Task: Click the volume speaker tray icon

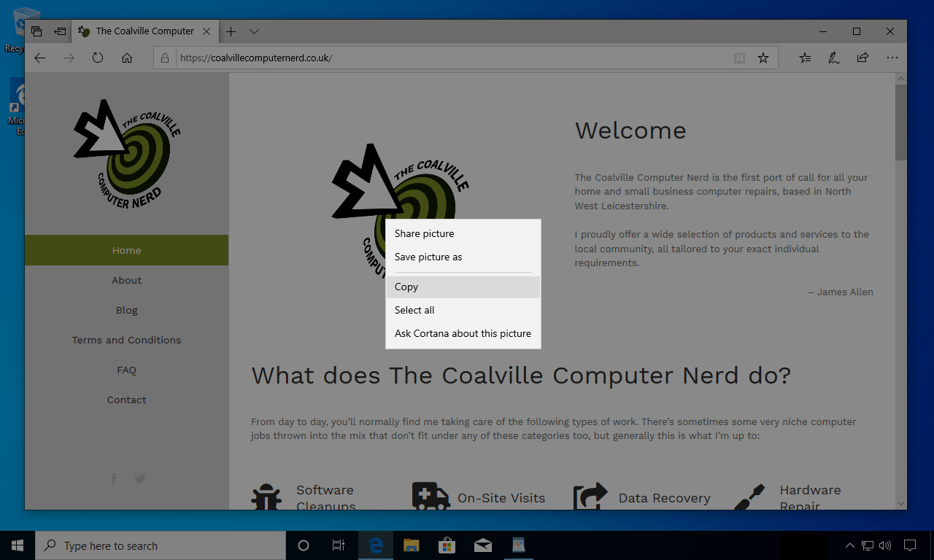Action: pos(885,545)
